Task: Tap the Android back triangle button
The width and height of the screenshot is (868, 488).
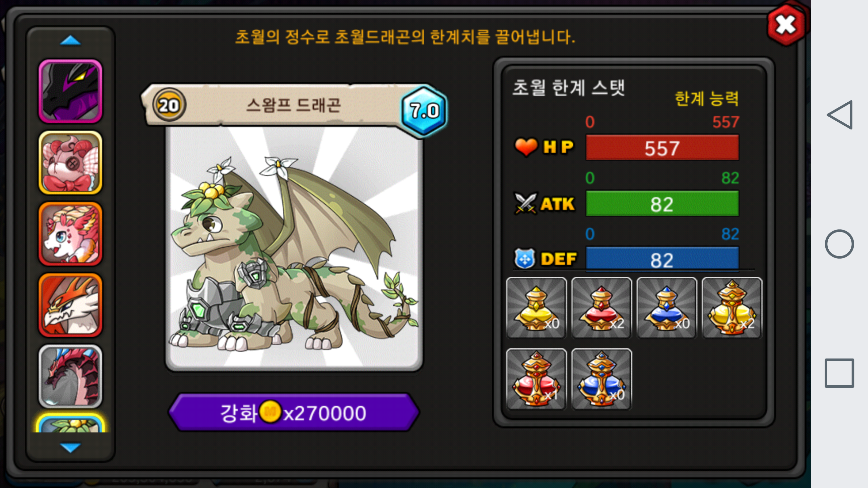Action: pyautogui.click(x=840, y=115)
